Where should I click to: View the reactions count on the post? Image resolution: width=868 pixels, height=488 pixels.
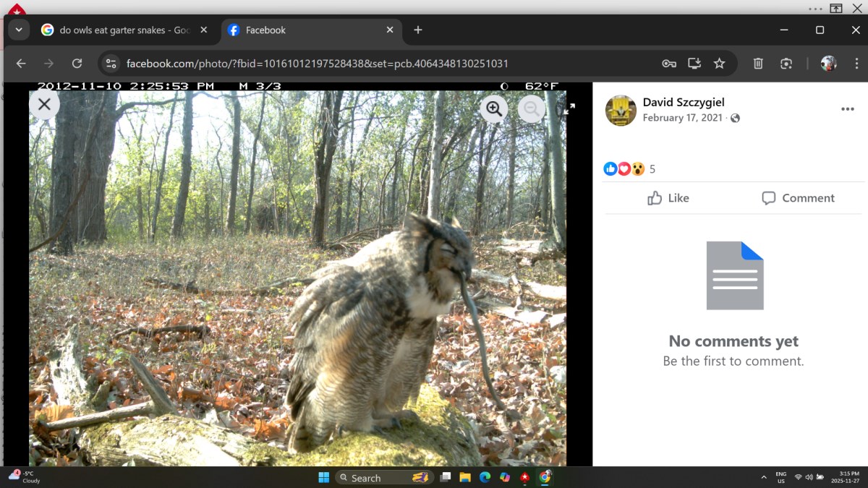pyautogui.click(x=652, y=169)
